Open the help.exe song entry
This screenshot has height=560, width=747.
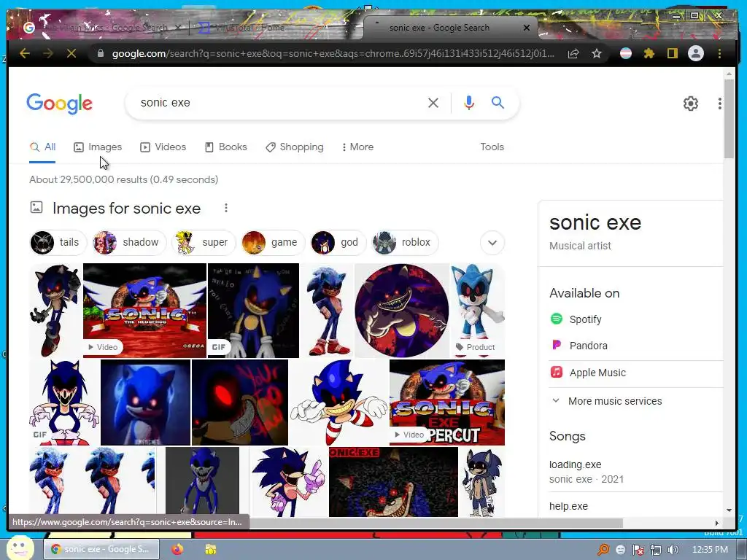click(568, 506)
